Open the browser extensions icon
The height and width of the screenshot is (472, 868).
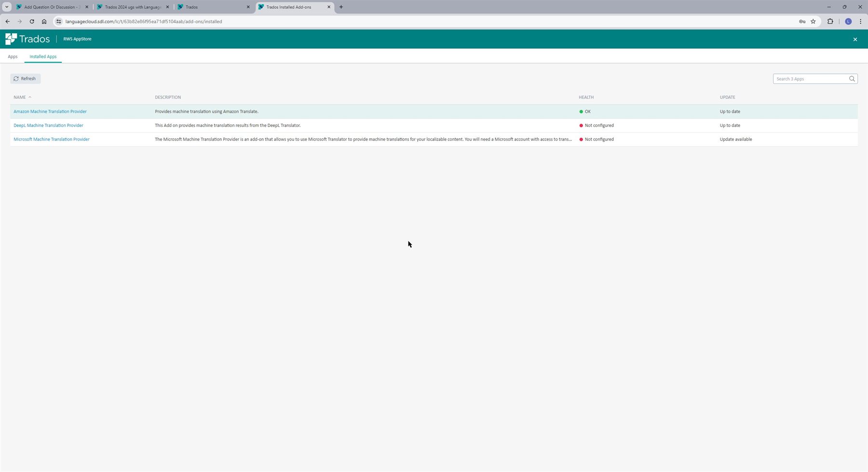[x=830, y=21]
